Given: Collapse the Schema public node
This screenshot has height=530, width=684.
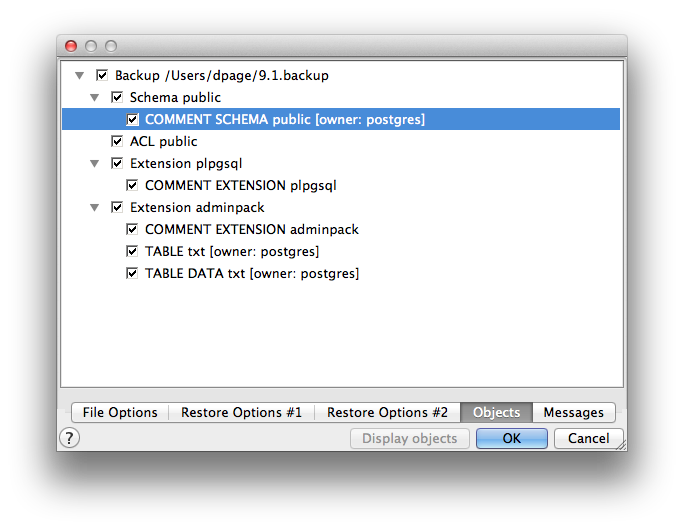Looking at the screenshot, I should coord(94,98).
